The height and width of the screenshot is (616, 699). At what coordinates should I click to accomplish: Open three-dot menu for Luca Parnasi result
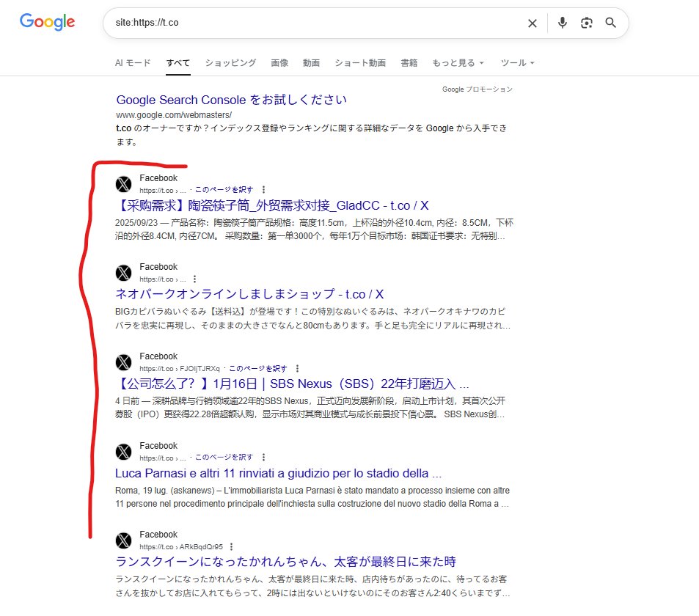pyautogui.click(x=264, y=458)
